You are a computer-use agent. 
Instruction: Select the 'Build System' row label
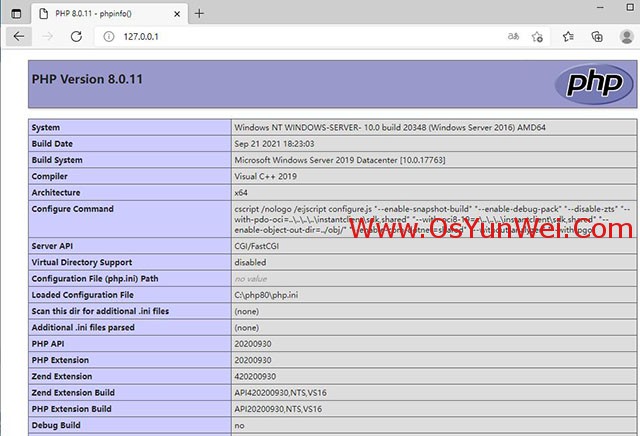coord(57,160)
